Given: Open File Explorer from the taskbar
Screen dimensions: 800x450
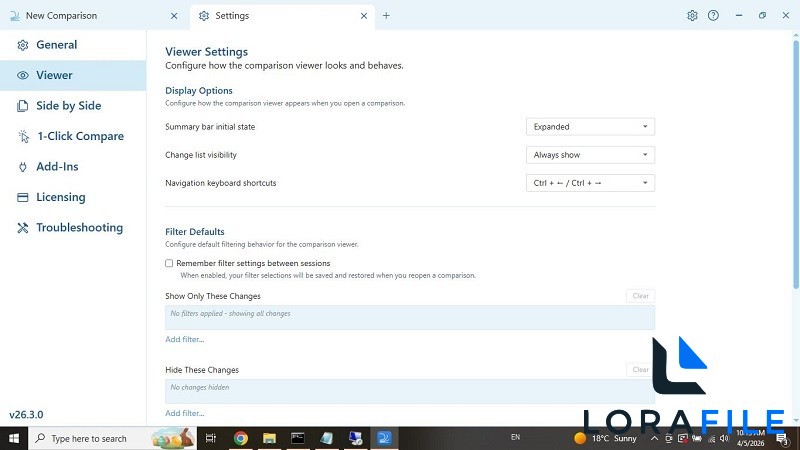Looking at the screenshot, I should coord(269,438).
